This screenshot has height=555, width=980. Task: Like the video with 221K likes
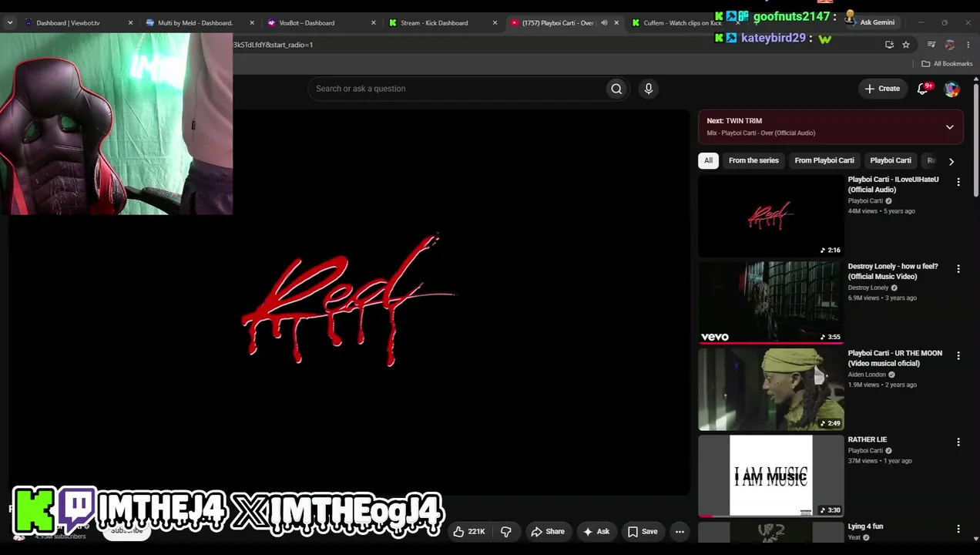point(470,532)
